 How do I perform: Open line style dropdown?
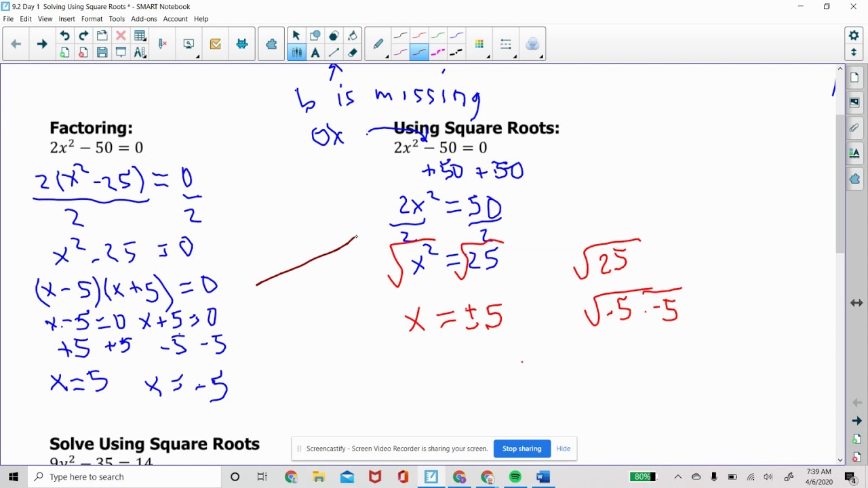click(x=507, y=44)
